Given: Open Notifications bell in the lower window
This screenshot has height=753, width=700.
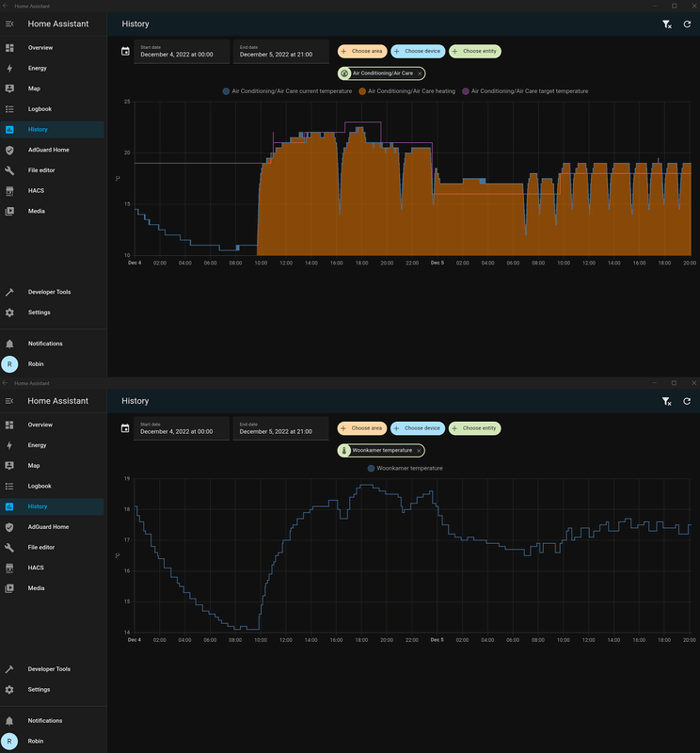Looking at the screenshot, I should pos(9,721).
